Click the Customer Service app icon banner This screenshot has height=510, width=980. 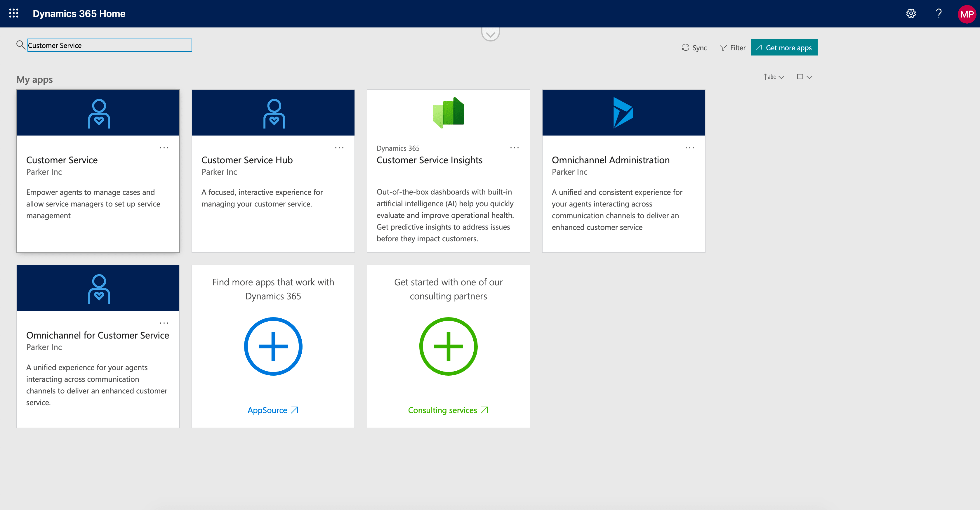coord(98,113)
